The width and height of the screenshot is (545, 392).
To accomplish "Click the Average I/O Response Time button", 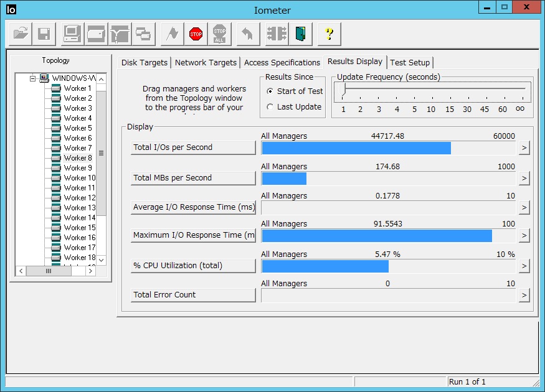I will pyautogui.click(x=193, y=207).
